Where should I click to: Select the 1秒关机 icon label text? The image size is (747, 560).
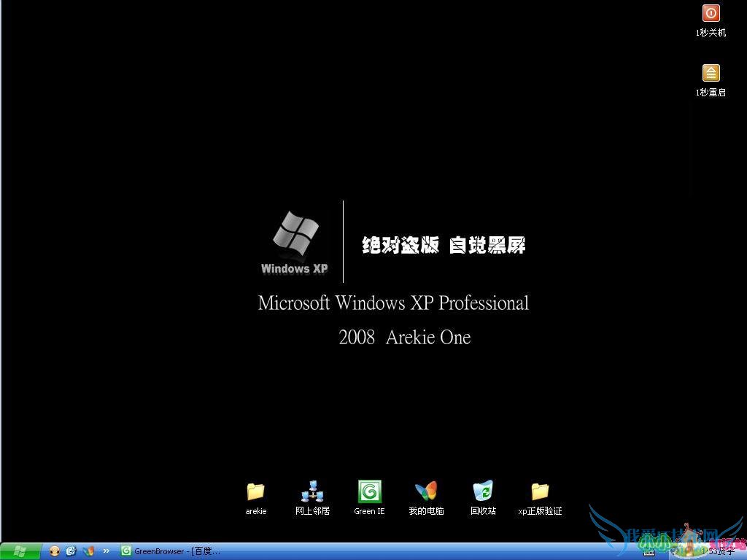[x=711, y=33]
